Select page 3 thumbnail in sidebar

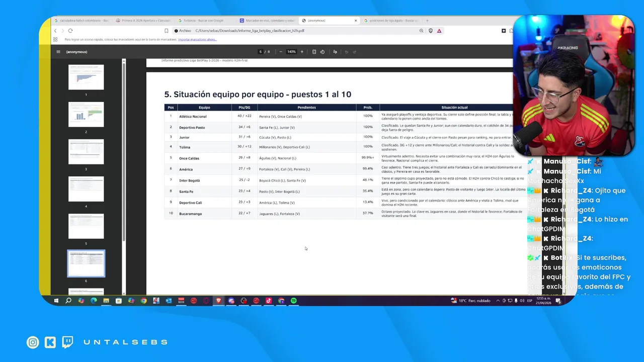click(86, 151)
